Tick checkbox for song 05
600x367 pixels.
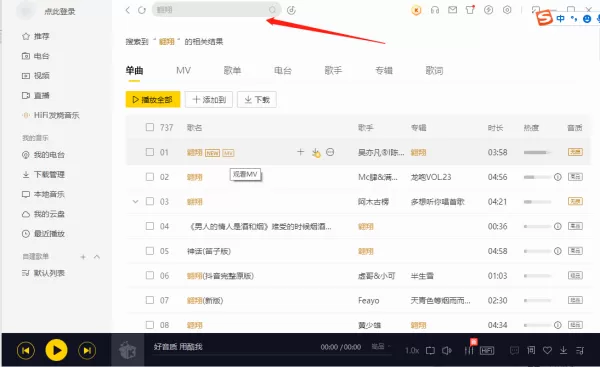[150, 251]
